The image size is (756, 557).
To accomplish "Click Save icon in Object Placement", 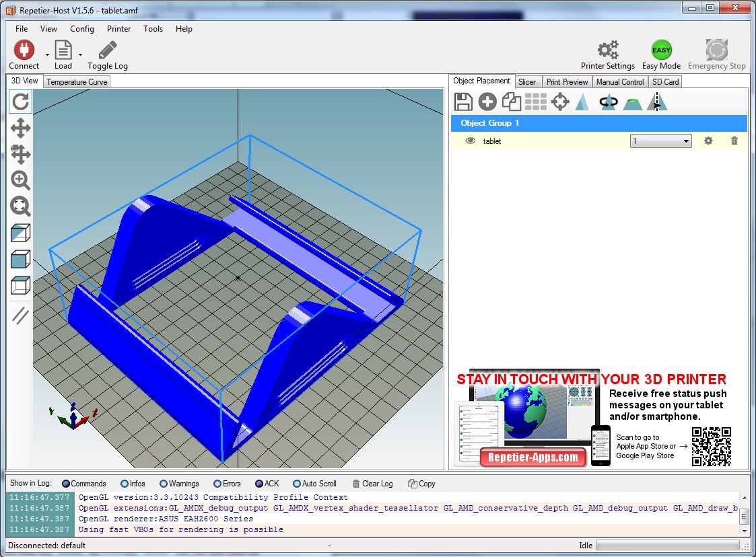I will [x=463, y=102].
